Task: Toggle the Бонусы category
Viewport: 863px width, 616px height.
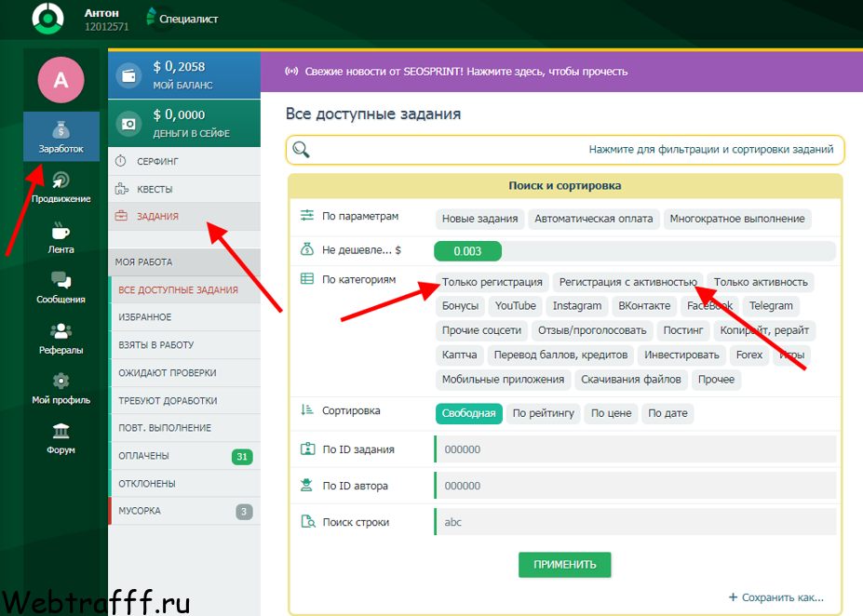Action: (460, 306)
